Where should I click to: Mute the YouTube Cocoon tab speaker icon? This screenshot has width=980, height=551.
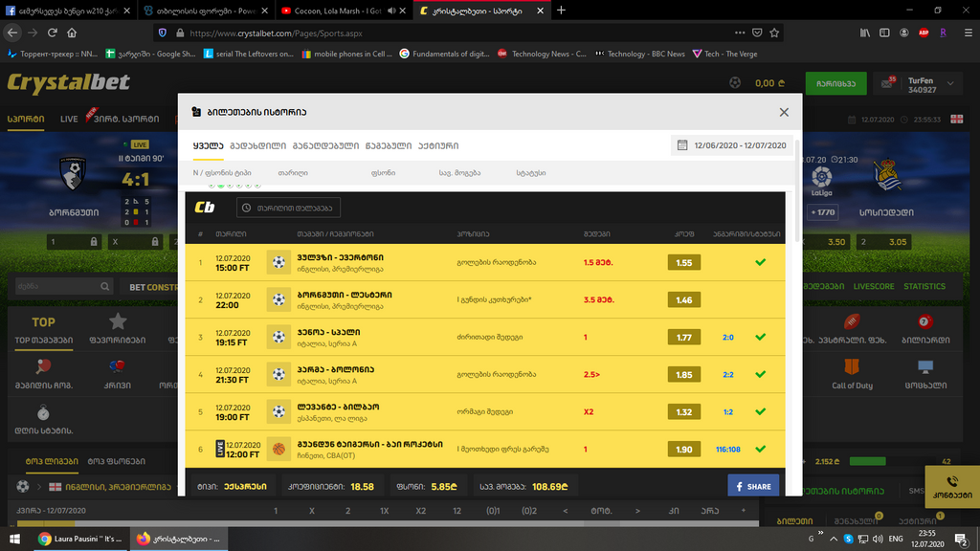tap(391, 11)
